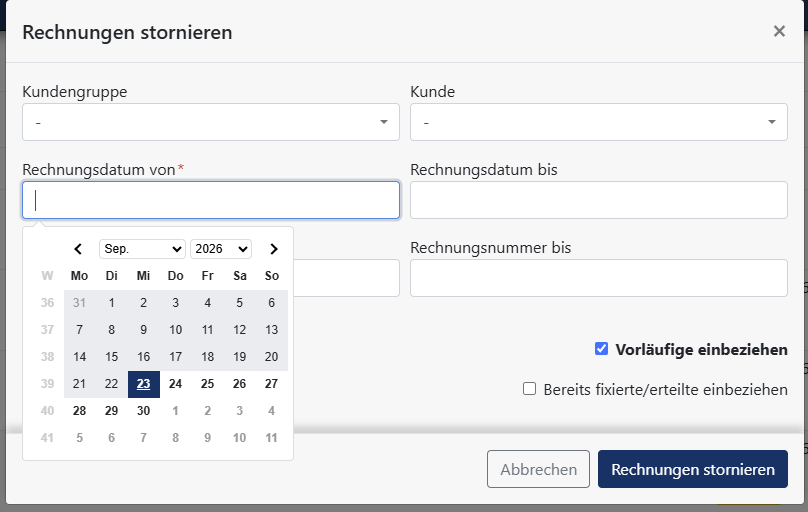Uncheck Vorläufige einbeziehen checkbox
808x512 pixels.
(x=601, y=349)
